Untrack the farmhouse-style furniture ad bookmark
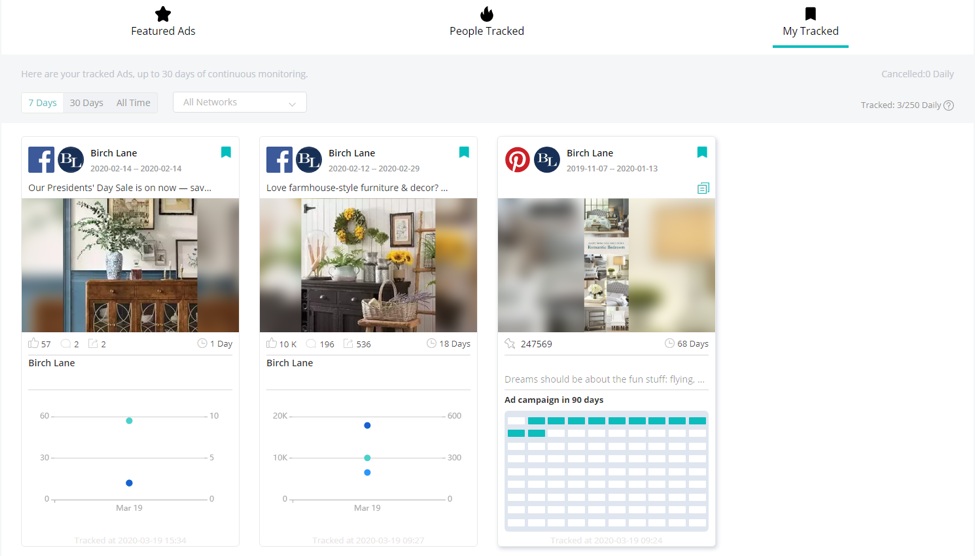975x556 pixels. [464, 153]
